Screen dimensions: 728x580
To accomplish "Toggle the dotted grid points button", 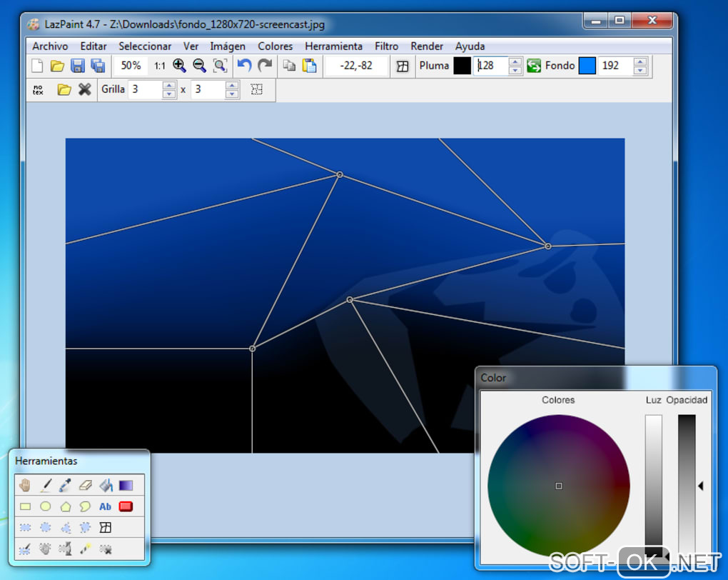I will pyautogui.click(x=257, y=89).
